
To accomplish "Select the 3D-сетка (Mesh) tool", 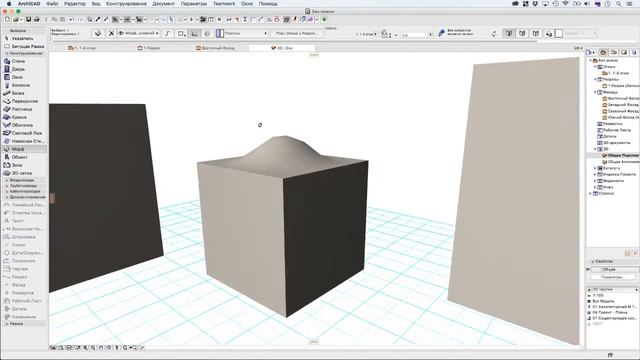I will pyautogui.click(x=24, y=173).
